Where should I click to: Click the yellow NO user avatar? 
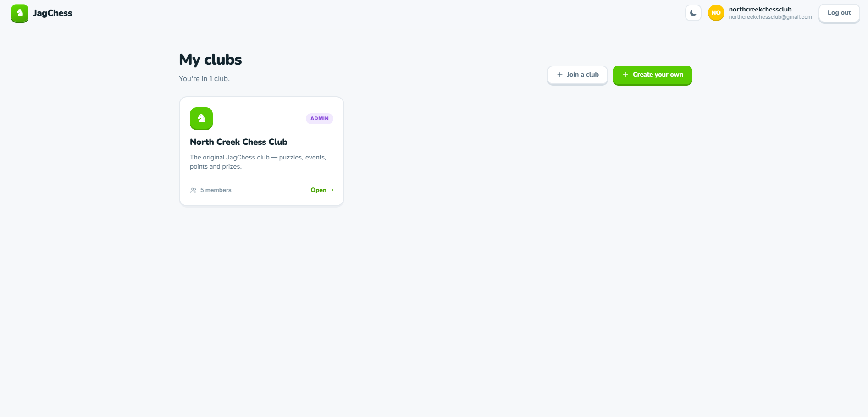(x=716, y=13)
